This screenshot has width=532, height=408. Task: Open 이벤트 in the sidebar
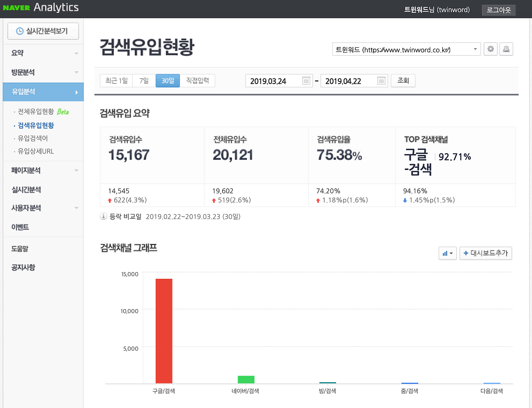(20, 227)
